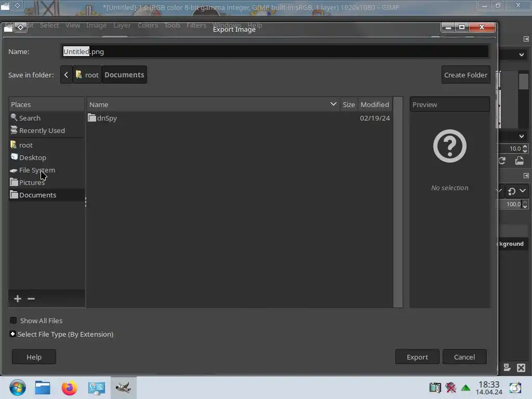Click the green triangle tray icon

click(x=465, y=388)
